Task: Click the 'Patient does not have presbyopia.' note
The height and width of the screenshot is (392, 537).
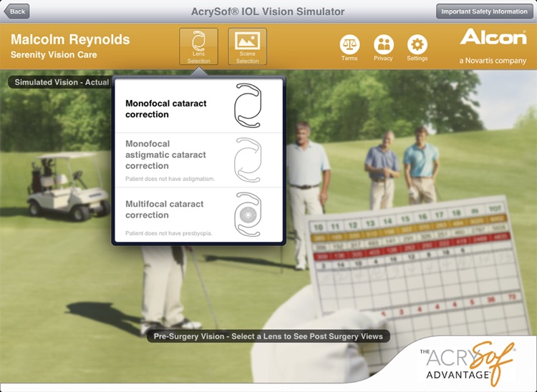Action: tap(168, 233)
